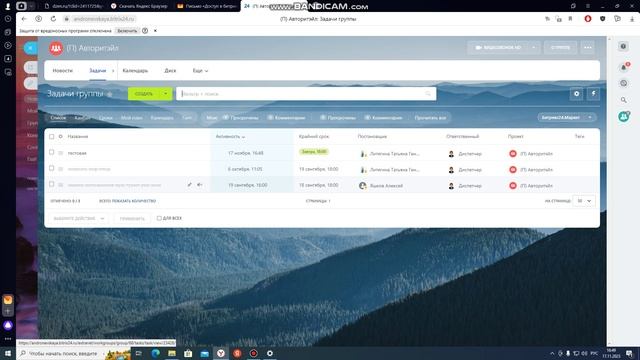Screen dimensions: 640x360
Task: Open the Новости tab
Action: click(x=62, y=71)
